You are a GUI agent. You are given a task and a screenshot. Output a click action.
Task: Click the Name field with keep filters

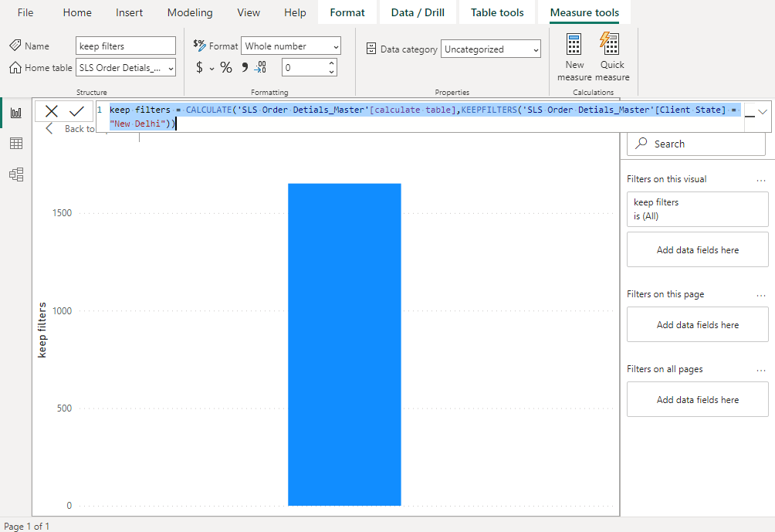click(126, 46)
